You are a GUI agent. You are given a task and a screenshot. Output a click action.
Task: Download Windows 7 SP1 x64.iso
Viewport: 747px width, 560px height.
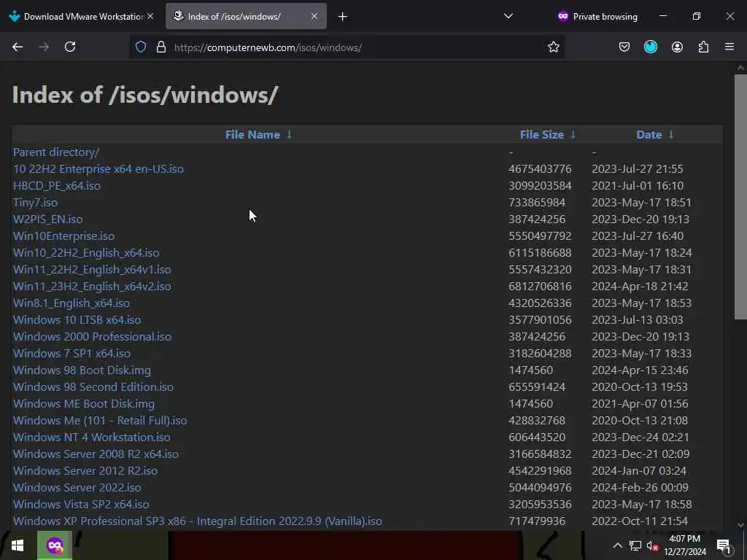click(x=72, y=354)
